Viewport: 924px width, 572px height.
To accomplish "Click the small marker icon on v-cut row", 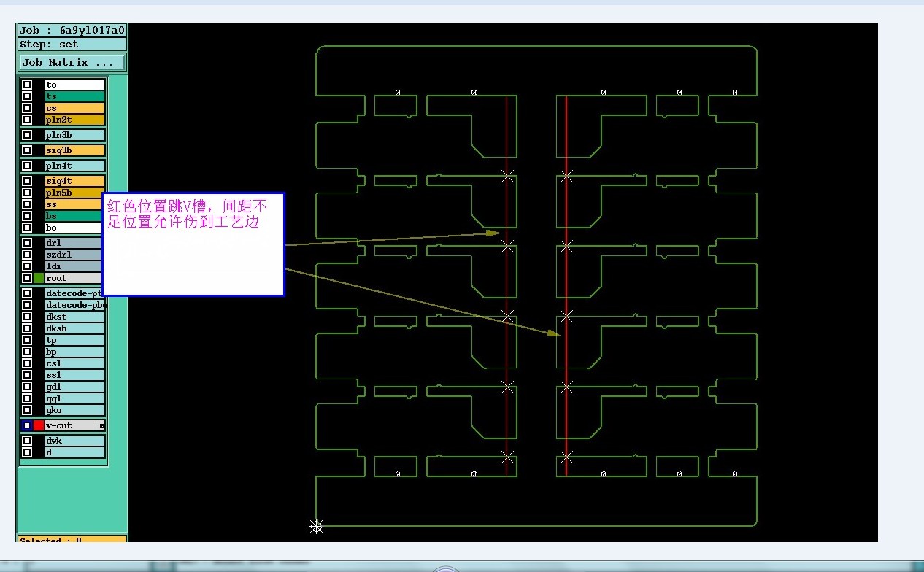I will pos(101,425).
